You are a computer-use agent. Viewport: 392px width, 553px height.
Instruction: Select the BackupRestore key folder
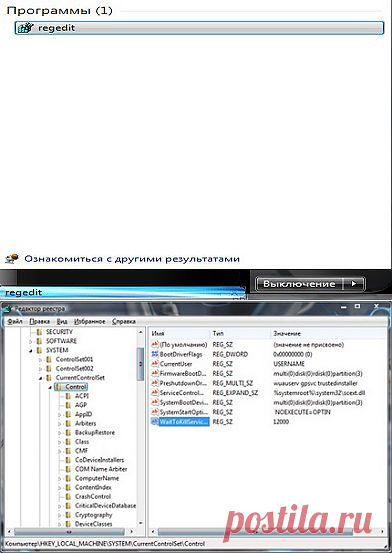[x=95, y=432]
